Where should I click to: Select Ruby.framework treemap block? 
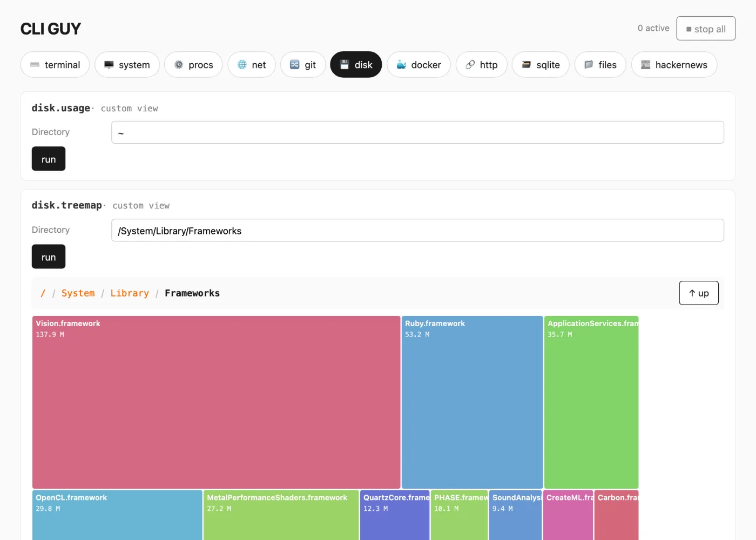(x=472, y=402)
